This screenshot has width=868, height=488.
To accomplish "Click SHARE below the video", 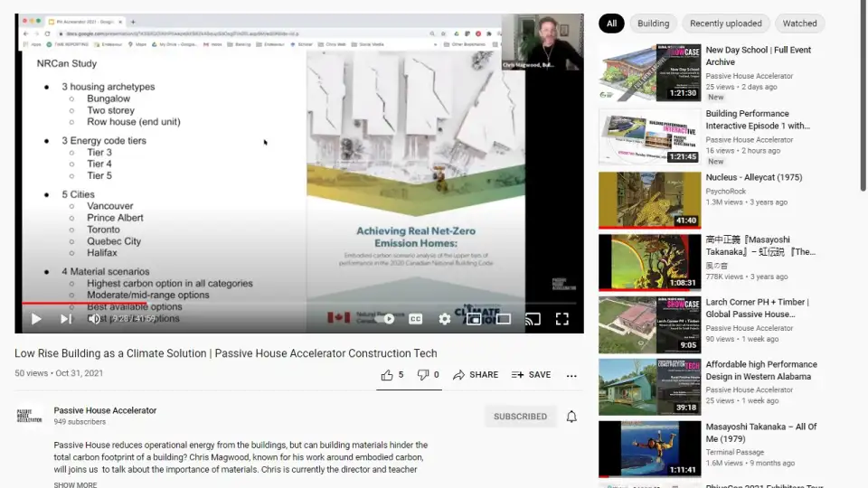I will click(476, 375).
